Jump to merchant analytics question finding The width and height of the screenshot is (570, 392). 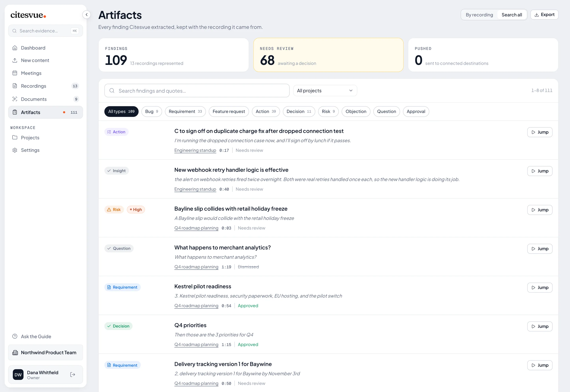[x=540, y=248]
